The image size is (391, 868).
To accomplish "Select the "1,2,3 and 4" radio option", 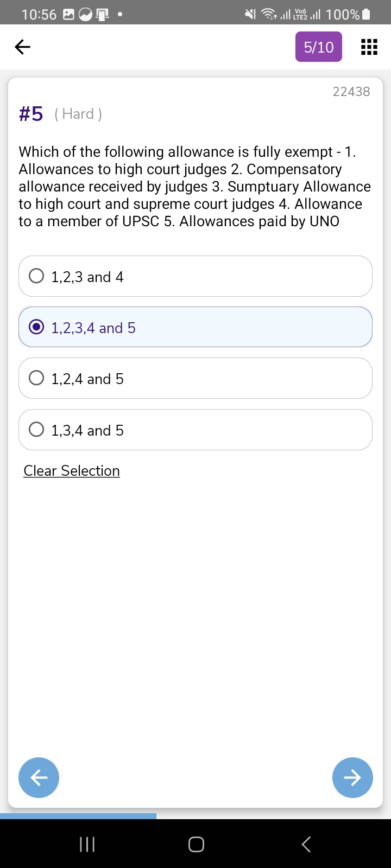I will point(36,276).
